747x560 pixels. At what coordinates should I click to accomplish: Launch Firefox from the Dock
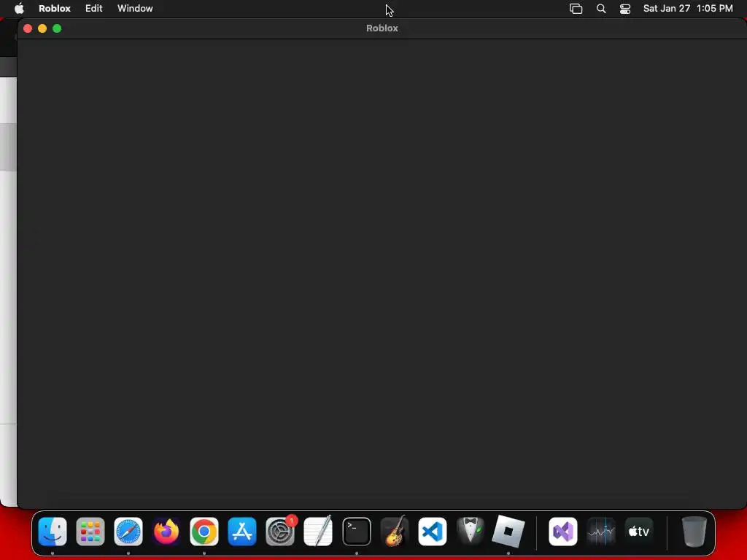pyautogui.click(x=166, y=532)
